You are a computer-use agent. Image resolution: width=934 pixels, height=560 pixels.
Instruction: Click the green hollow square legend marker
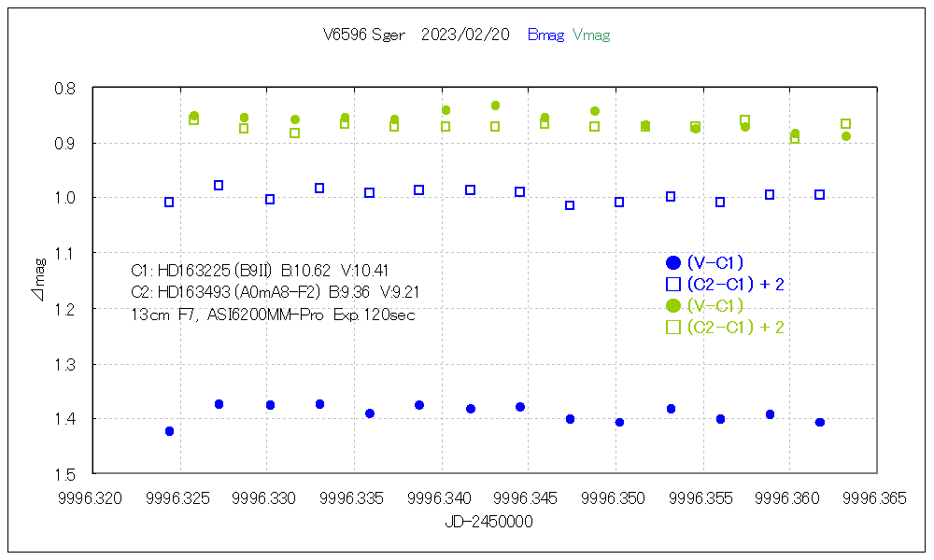tap(672, 328)
